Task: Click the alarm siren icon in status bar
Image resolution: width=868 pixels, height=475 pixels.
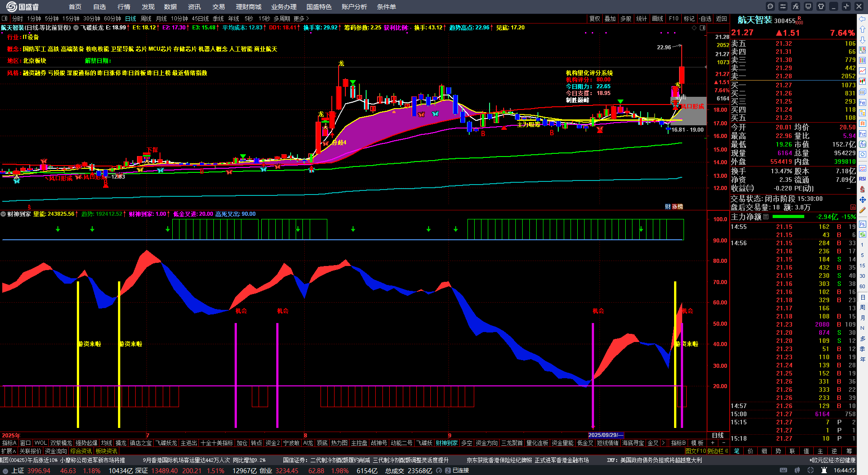Action: 824,470
